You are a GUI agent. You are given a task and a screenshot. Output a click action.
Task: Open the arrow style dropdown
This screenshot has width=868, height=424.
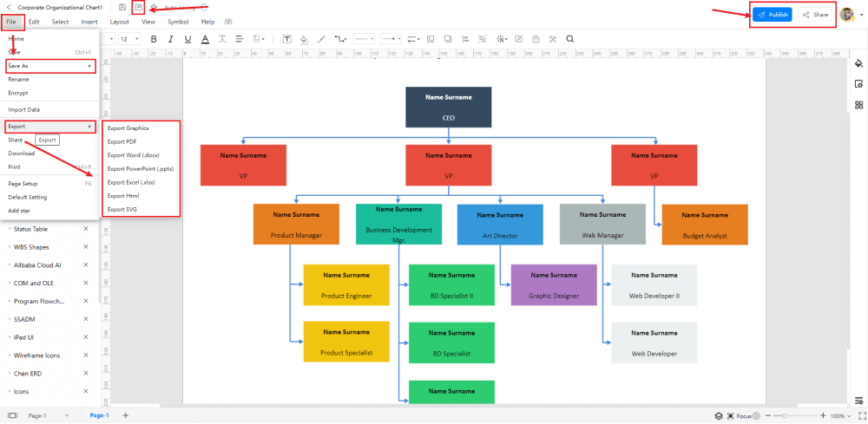(x=392, y=39)
